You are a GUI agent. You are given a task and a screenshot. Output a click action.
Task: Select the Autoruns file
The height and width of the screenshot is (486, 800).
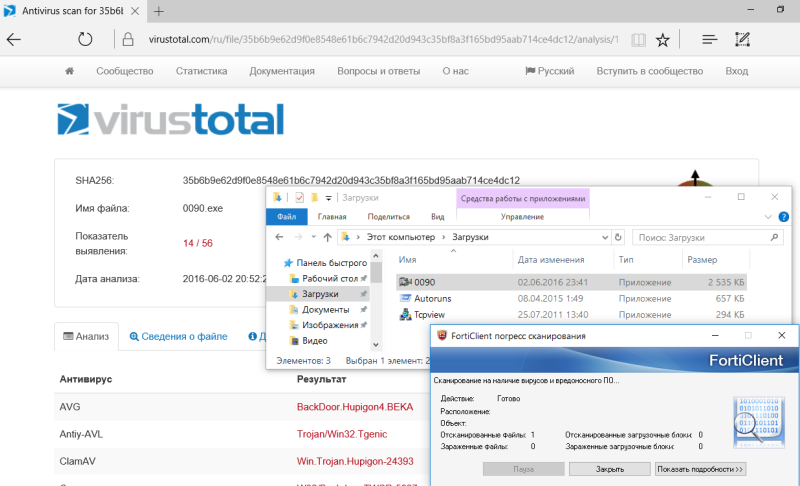coord(571,298)
